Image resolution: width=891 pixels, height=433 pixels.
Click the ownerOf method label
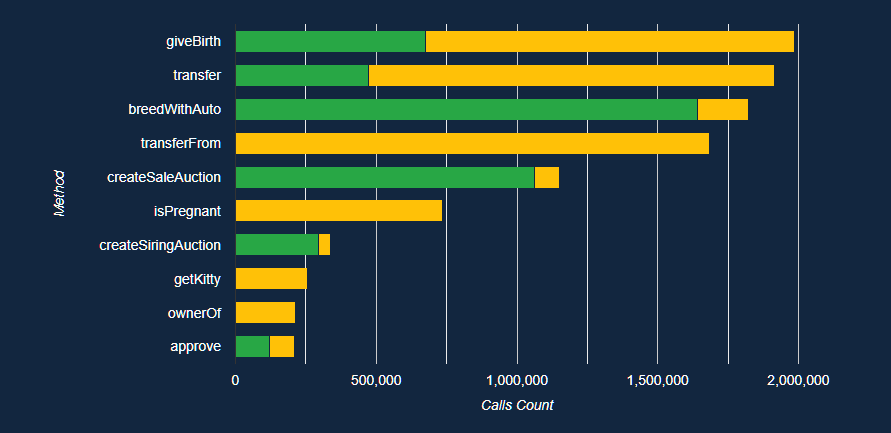coord(194,313)
